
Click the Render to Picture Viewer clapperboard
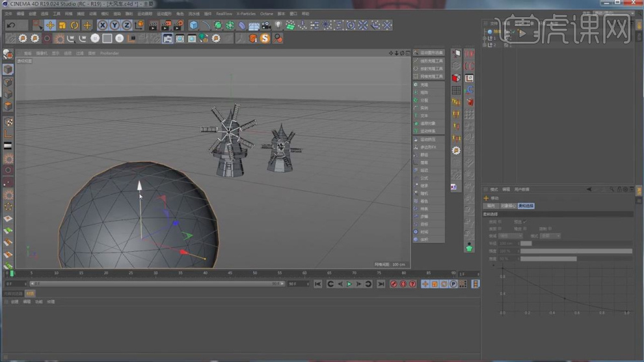pos(165,25)
